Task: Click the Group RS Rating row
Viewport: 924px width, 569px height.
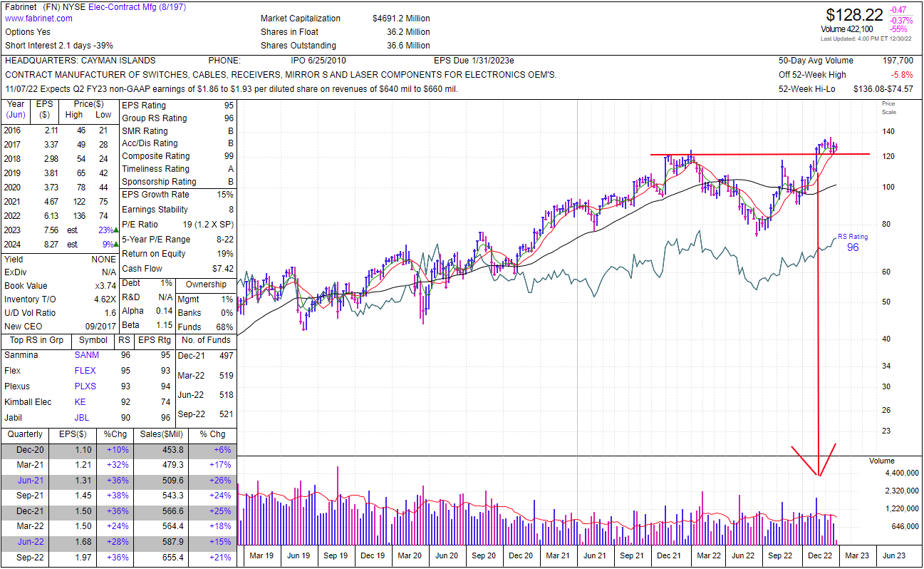Action: click(x=177, y=118)
